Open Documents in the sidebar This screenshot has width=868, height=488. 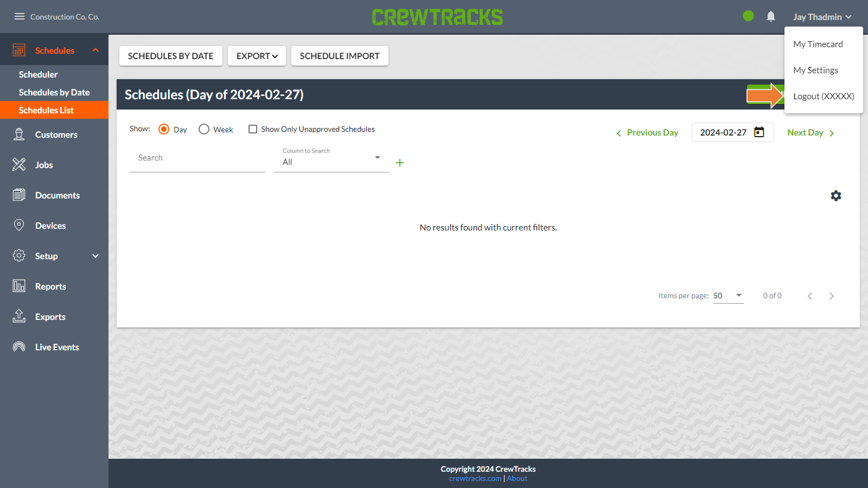pos(58,195)
